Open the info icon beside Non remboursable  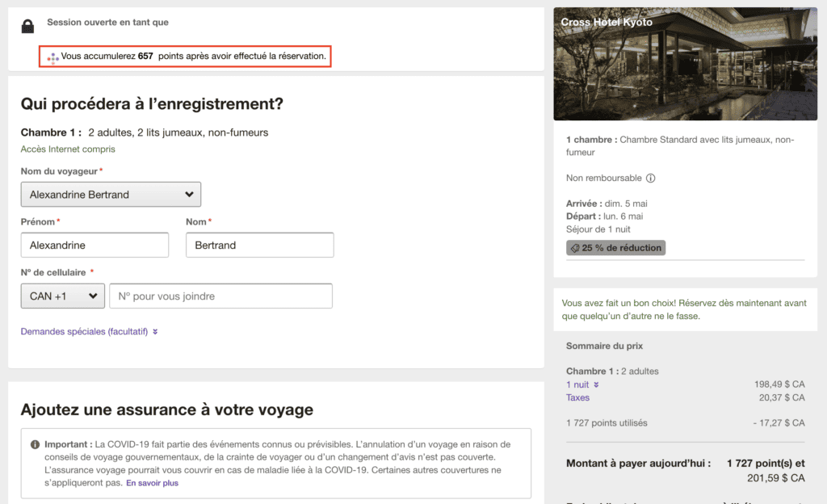coord(651,178)
